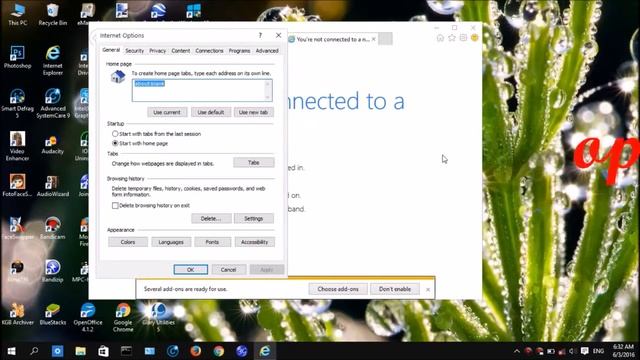
Task: Open the Fonts button
Action: point(212,242)
